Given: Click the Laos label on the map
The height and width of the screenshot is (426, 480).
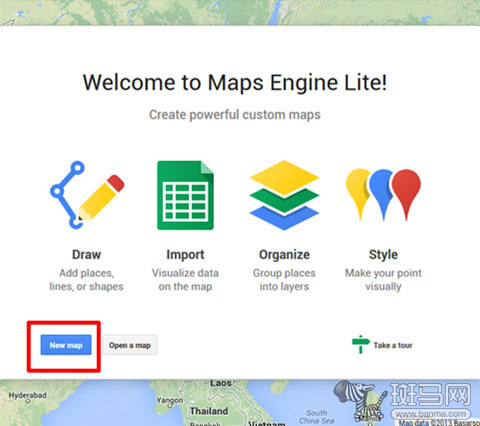Looking at the screenshot, I should 221,383.
